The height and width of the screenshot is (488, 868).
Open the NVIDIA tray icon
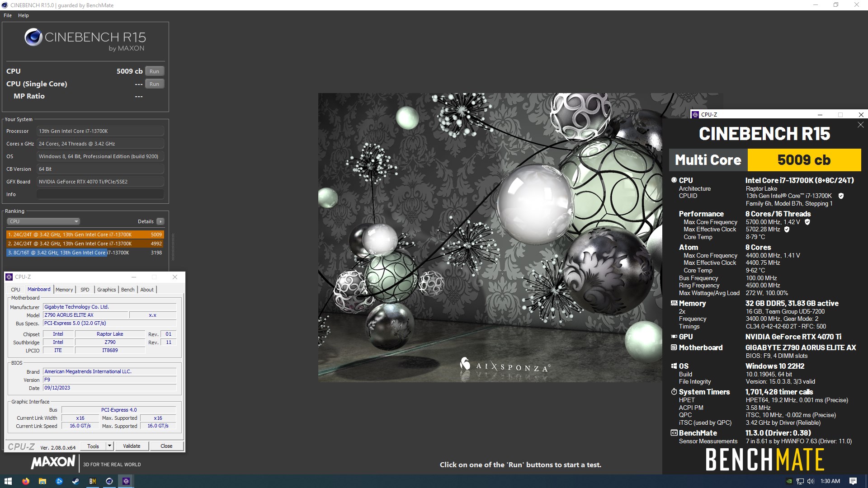point(789,481)
